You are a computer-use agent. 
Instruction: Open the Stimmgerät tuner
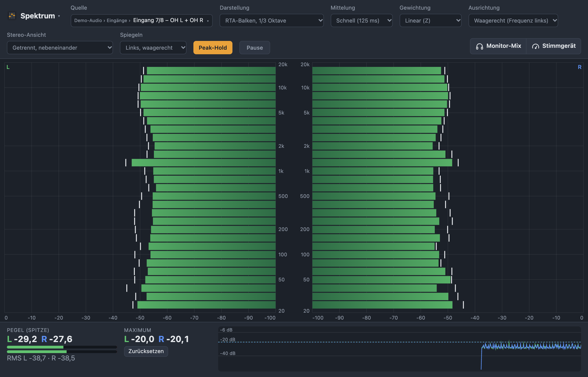pyautogui.click(x=554, y=46)
